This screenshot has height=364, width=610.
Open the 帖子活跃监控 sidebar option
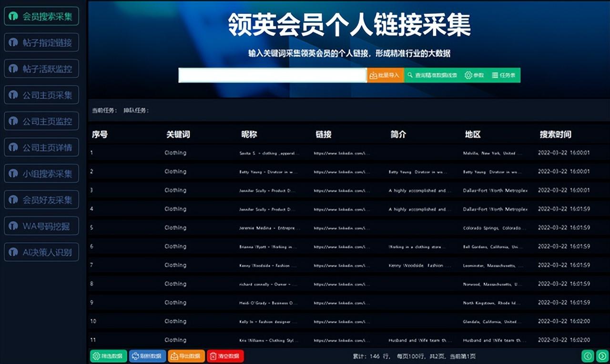coord(41,69)
